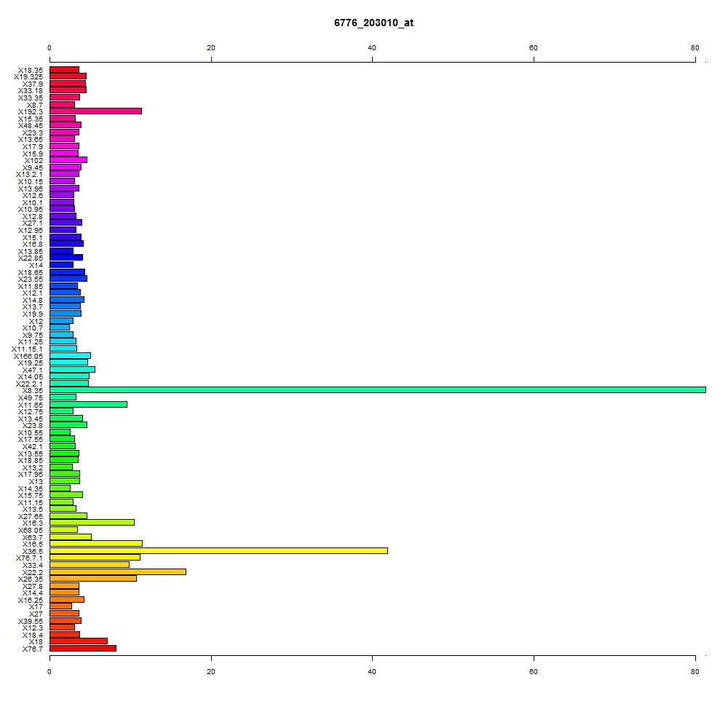Click the X166.05 label
The image size is (728, 728).
(x=28, y=357)
